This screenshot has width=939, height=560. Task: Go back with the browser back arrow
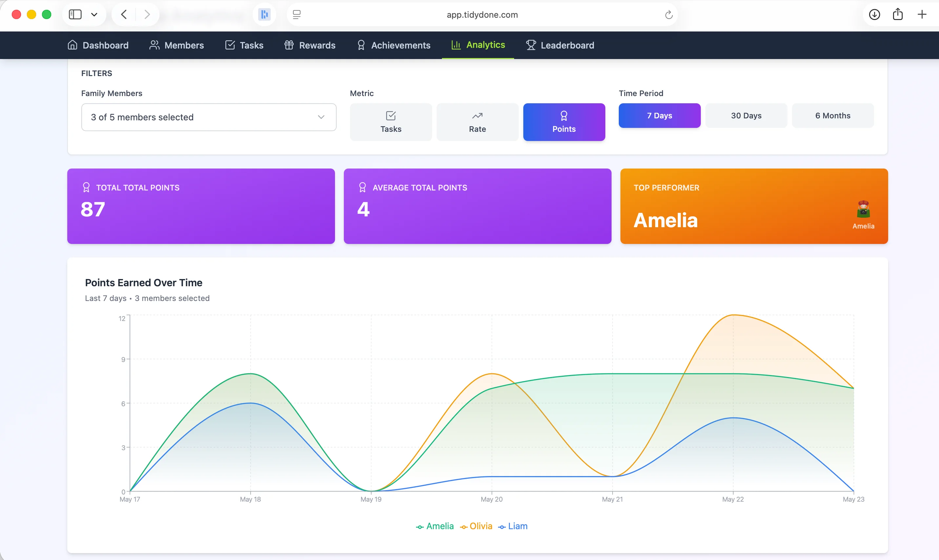pos(124,14)
